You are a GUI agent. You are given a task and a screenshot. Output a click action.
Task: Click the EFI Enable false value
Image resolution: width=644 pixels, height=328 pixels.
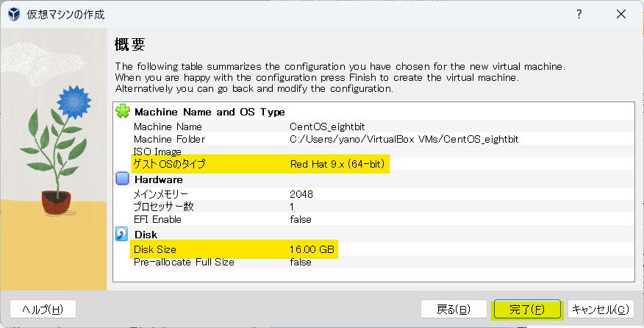click(x=301, y=219)
